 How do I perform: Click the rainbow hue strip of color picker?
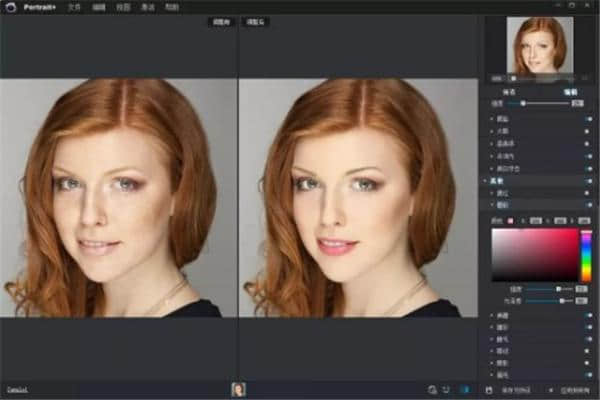587,254
